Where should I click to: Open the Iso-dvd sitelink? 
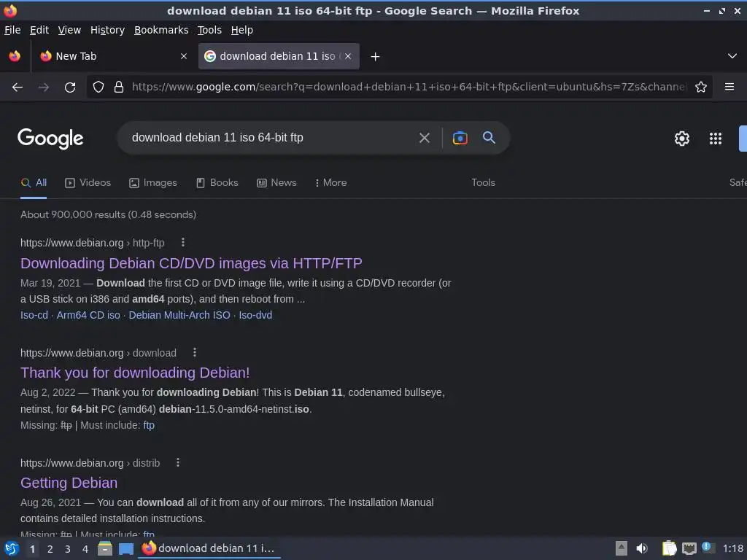click(x=255, y=315)
